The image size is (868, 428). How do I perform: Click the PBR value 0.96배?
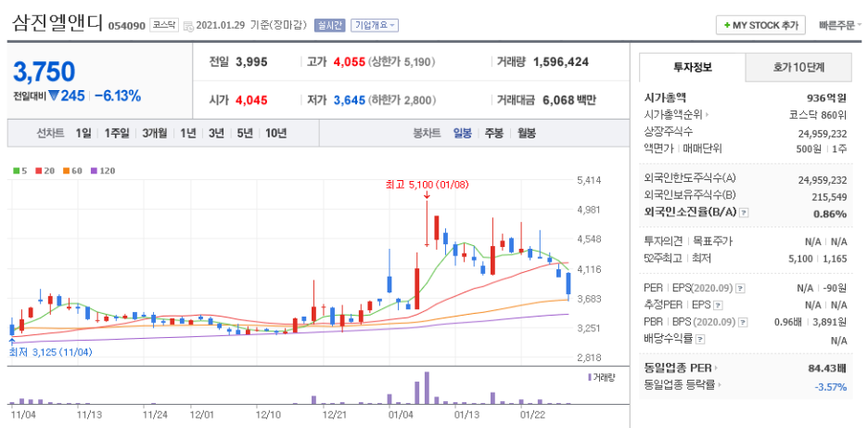(x=787, y=322)
